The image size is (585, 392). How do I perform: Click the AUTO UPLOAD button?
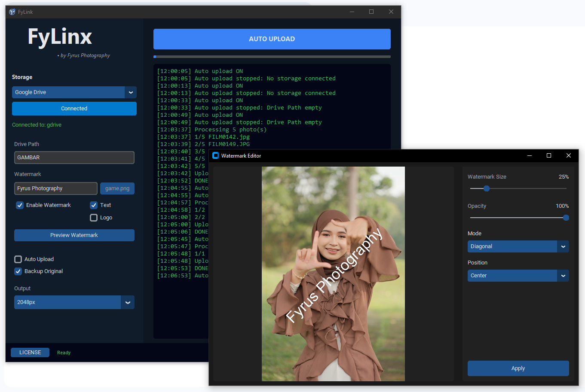[272, 39]
